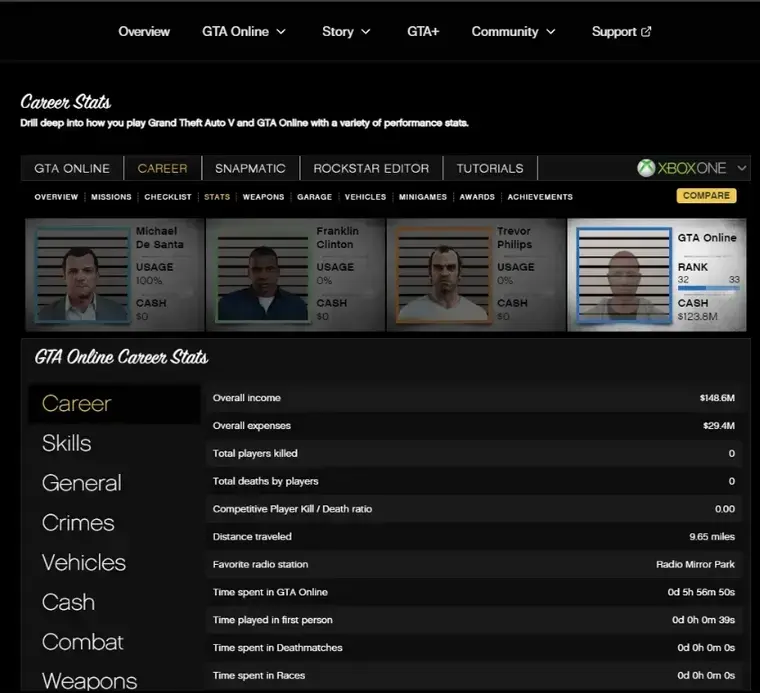Viewport: 760px width, 693px height.
Task: Show Combat stats in the sidebar
Action: 82,642
